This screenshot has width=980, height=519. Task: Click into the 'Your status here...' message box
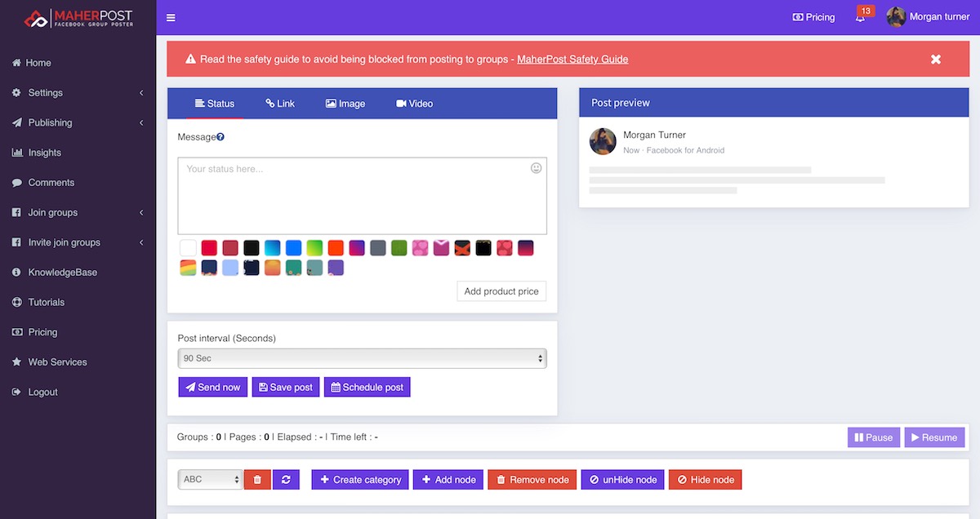(362, 196)
